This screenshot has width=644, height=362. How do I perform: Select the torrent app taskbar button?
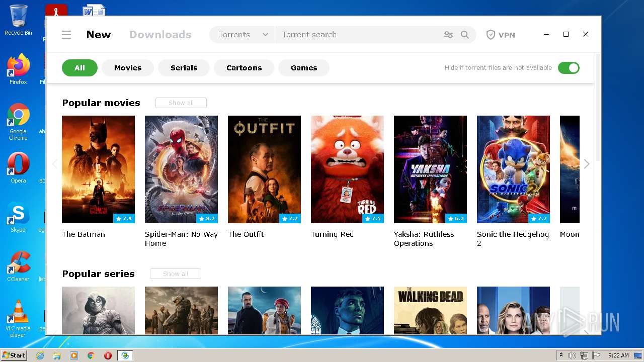[125, 355]
